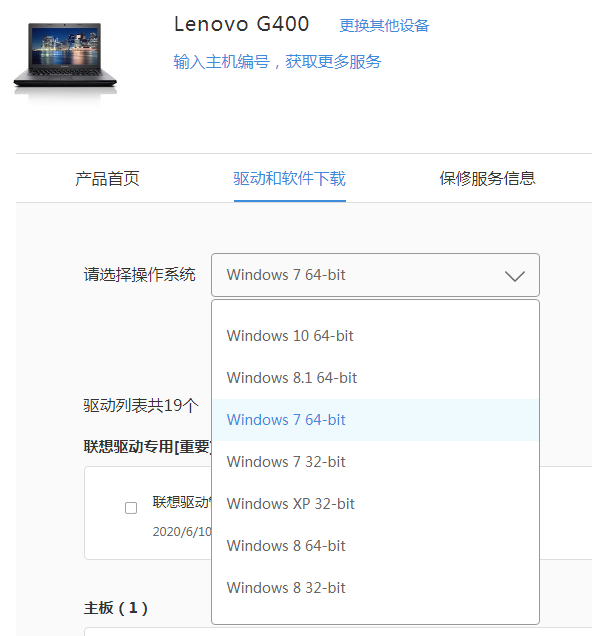Select Windows 7 32-bit in the dropdown list
This screenshot has width=609, height=636.
point(286,462)
